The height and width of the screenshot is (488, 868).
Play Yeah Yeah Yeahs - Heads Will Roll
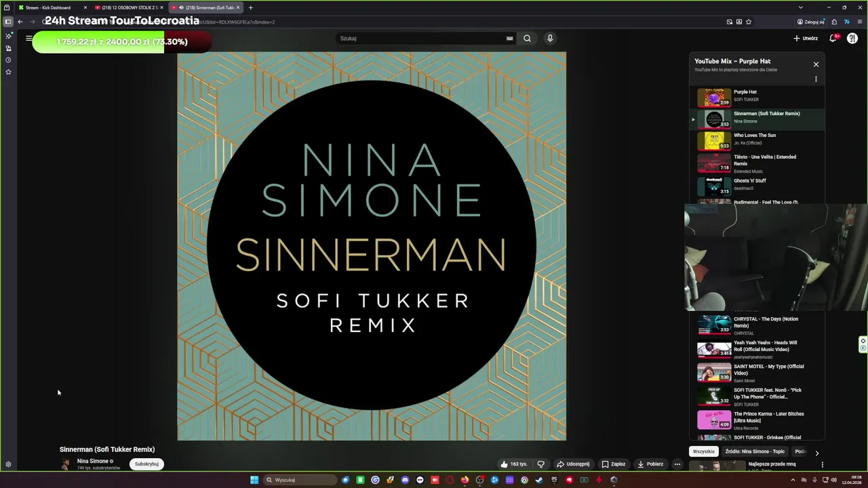(757, 349)
